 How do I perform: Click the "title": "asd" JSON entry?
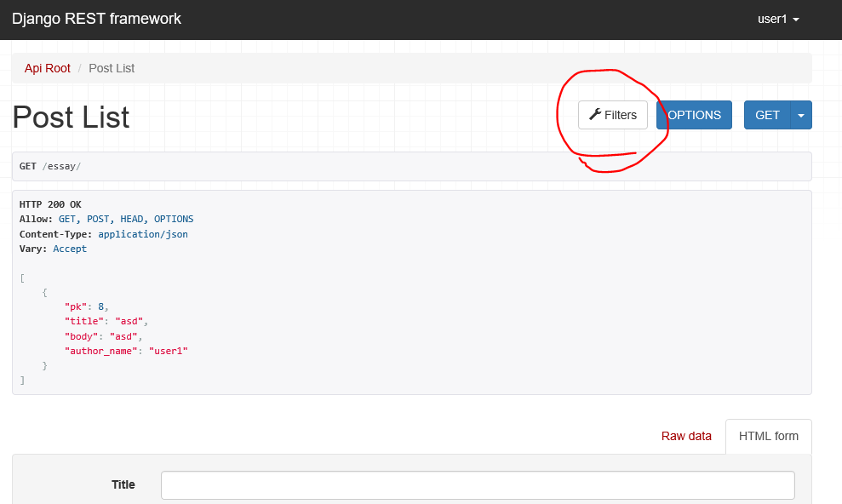(x=106, y=321)
